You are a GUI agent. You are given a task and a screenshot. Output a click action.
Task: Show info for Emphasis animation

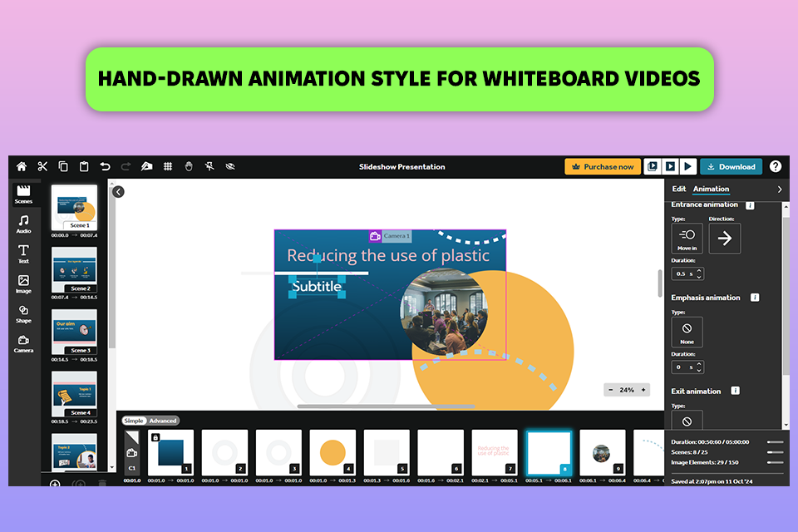[x=755, y=298]
